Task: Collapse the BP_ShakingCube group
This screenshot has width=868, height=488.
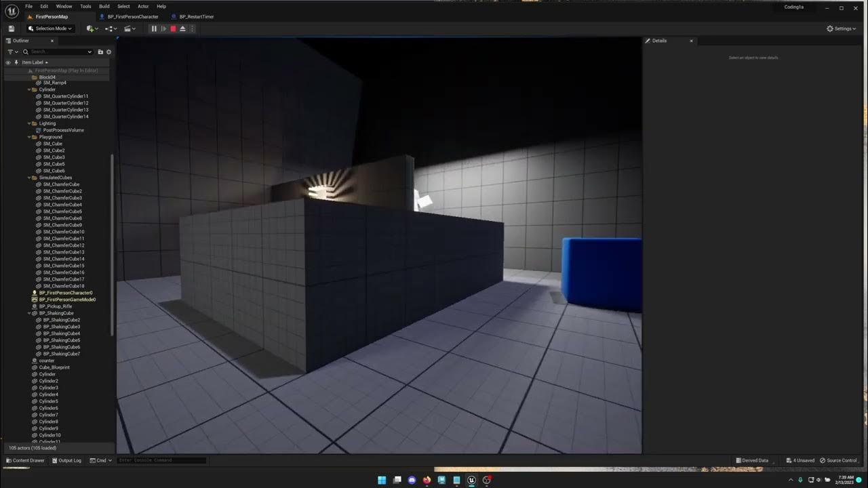Action: [29, 313]
